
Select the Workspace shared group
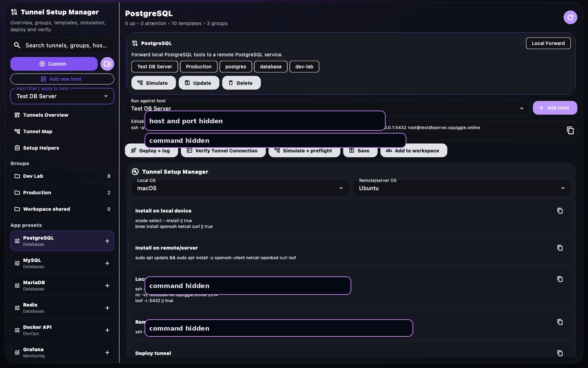coord(62,209)
